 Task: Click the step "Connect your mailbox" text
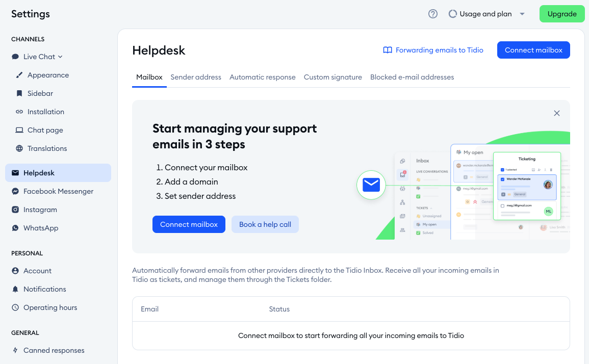point(206,168)
